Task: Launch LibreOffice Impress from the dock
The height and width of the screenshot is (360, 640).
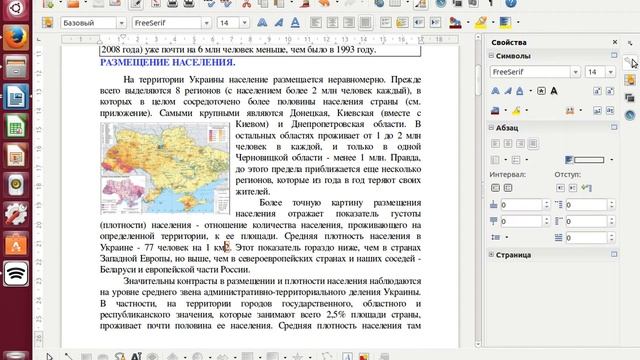Action: 16,155
